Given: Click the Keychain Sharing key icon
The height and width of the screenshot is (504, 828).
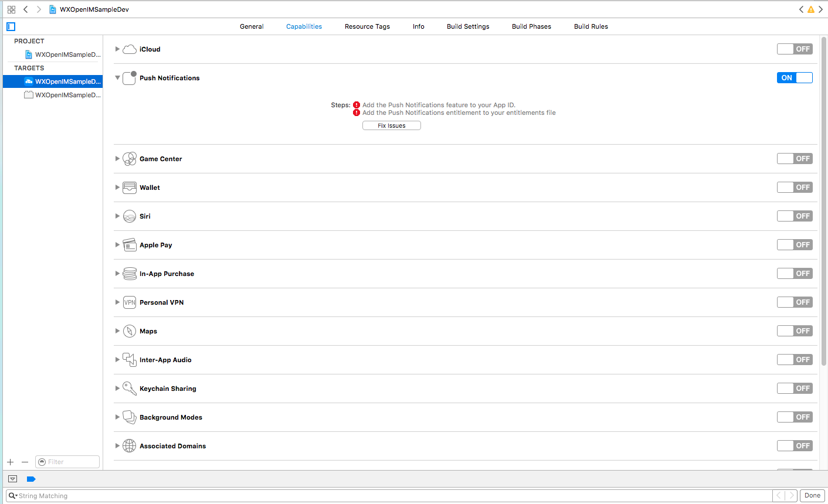Looking at the screenshot, I should (x=130, y=389).
